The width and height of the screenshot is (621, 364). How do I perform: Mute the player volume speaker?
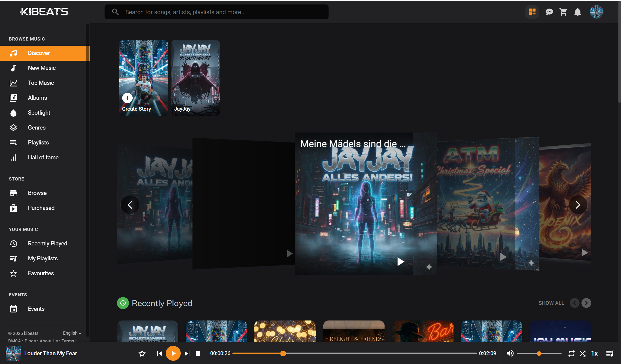click(510, 353)
